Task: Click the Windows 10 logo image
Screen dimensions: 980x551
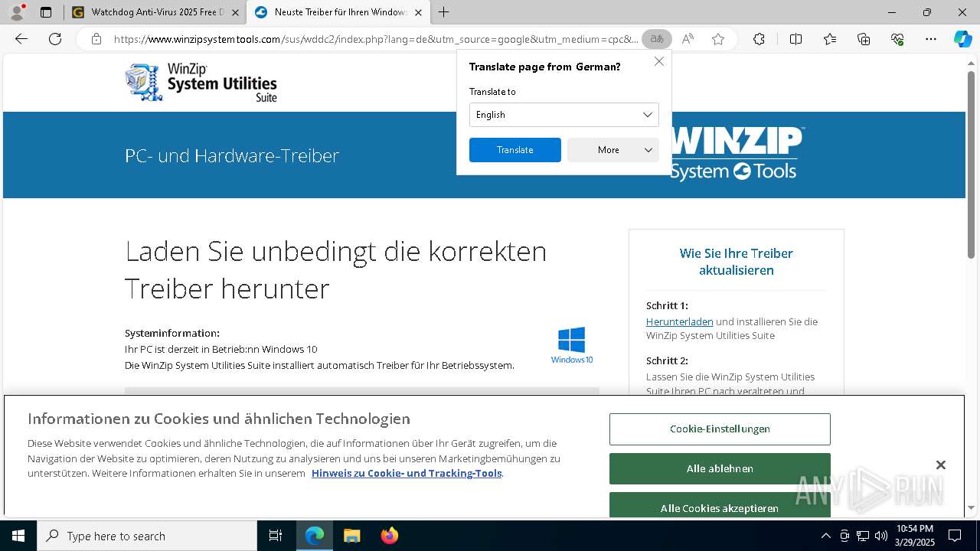Action: click(x=572, y=345)
